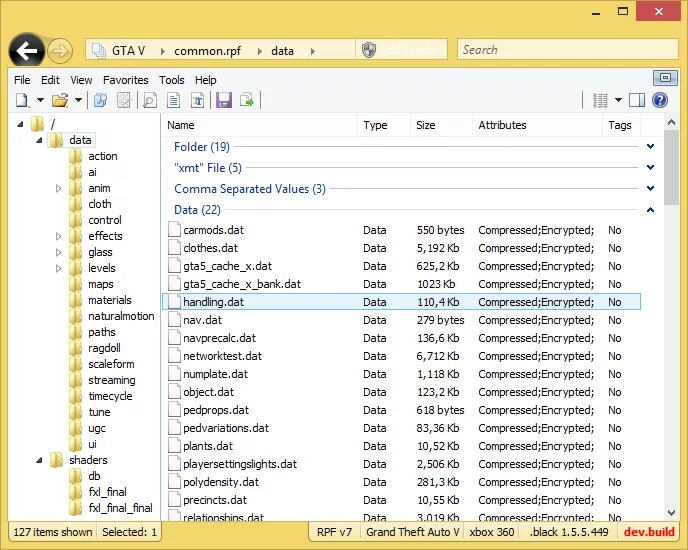Click GTA V in the breadcrumb path
Image resolution: width=688 pixels, height=550 pixels.
tap(128, 51)
